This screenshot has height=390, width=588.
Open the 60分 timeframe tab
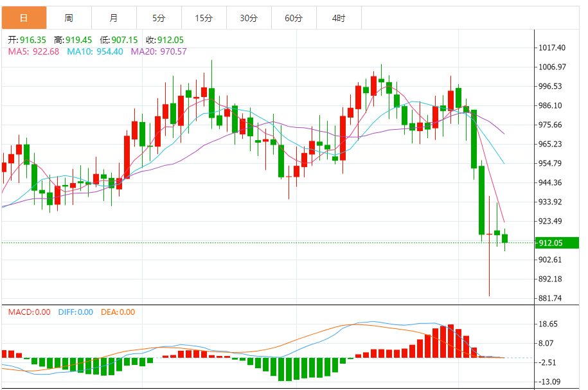[294, 18]
